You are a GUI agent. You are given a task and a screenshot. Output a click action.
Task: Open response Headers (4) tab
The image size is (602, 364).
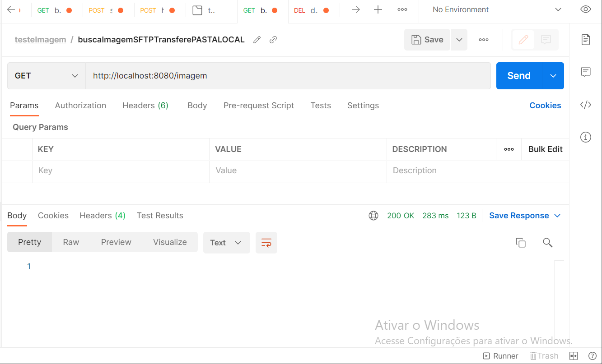pyautogui.click(x=103, y=216)
